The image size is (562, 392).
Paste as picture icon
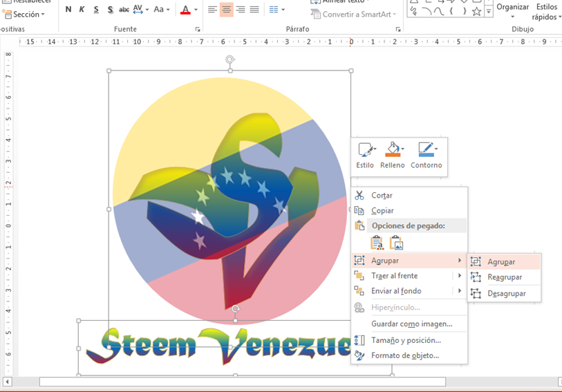pos(396,243)
